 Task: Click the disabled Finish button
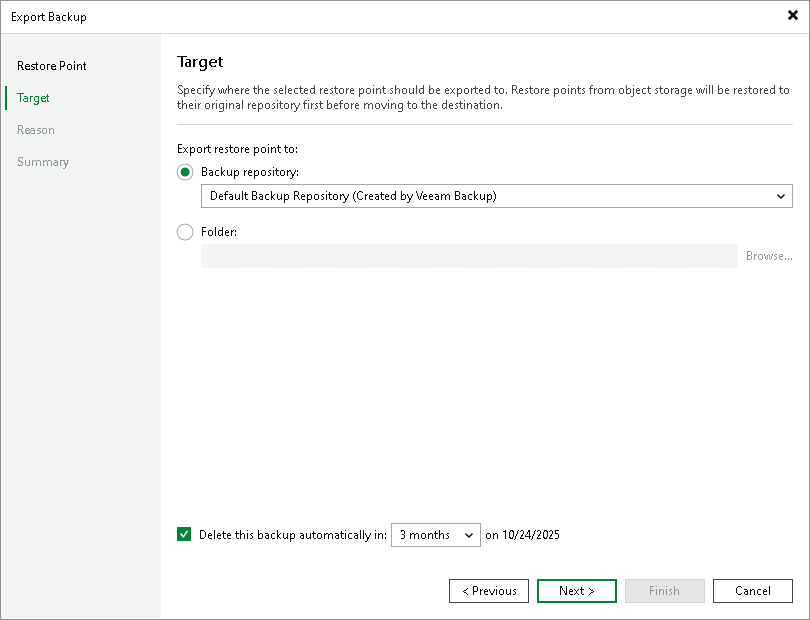coord(664,591)
